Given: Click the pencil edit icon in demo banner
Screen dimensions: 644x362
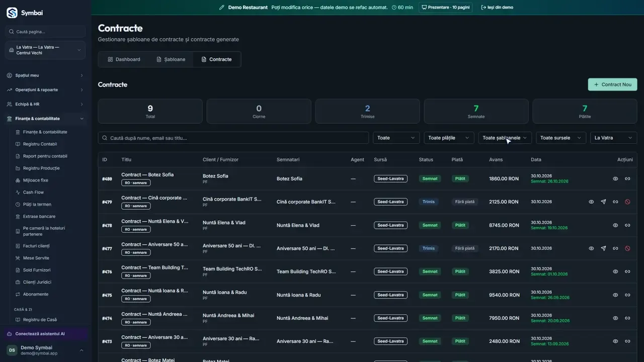Looking at the screenshot, I should pos(222,8).
